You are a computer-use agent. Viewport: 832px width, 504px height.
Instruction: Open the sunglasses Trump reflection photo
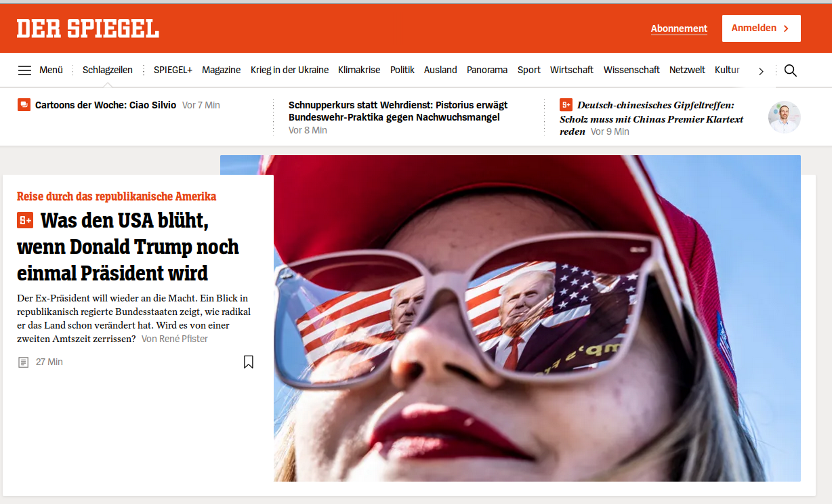(x=537, y=318)
